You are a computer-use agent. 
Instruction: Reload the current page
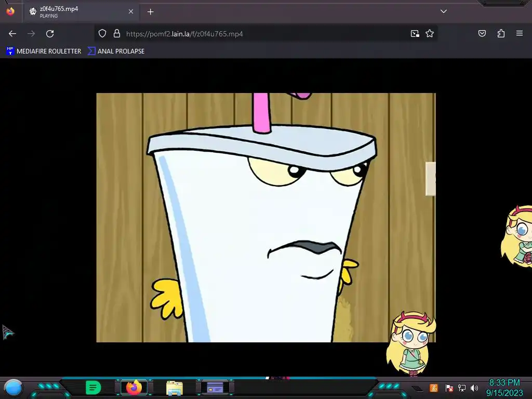(50, 34)
